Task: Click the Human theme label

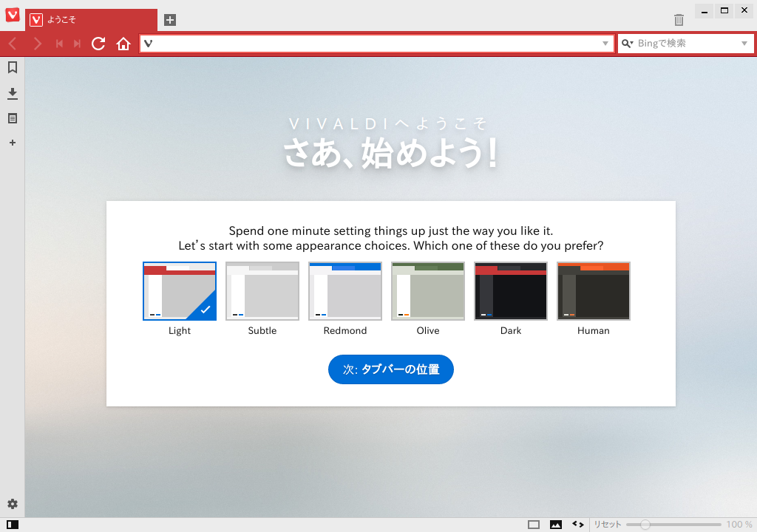Action: point(594,331)
